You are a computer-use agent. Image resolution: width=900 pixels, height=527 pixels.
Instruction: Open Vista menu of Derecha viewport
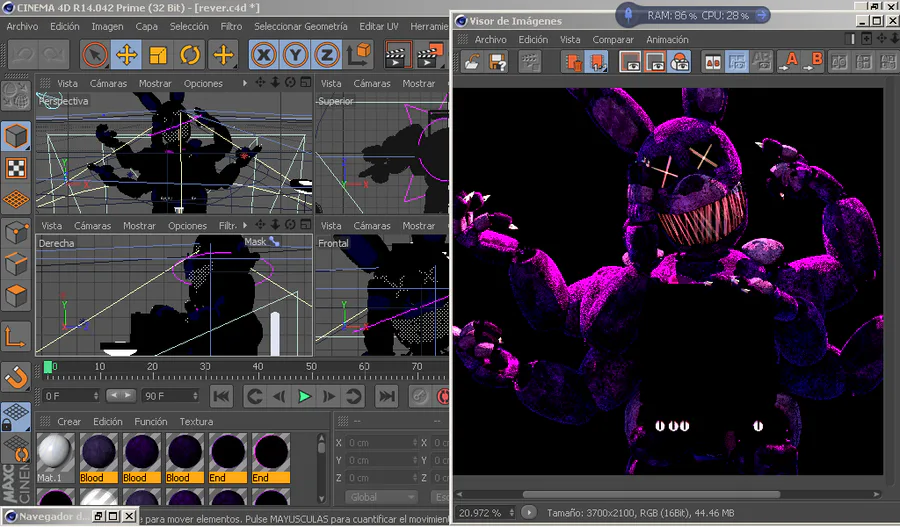click(x=51, y=226)
